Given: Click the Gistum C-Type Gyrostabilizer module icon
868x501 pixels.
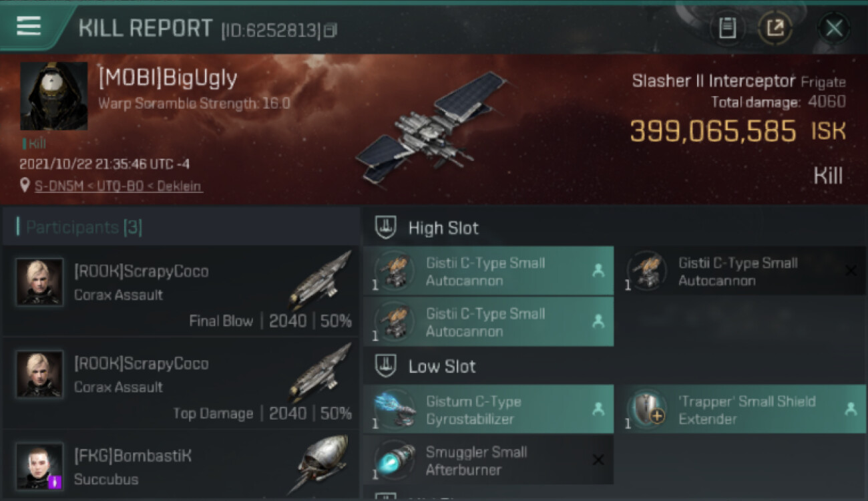Looking at the screenshot, I should point(394,409).
